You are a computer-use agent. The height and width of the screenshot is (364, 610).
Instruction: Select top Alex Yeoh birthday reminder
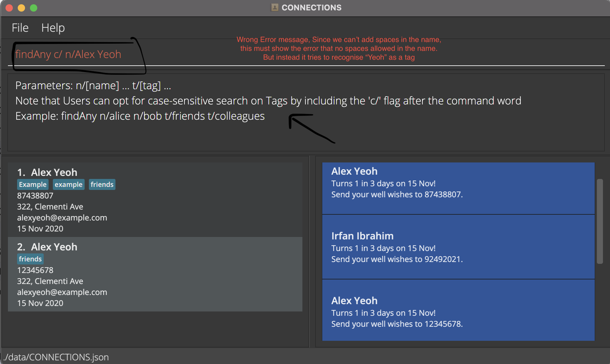click(458, 188)
